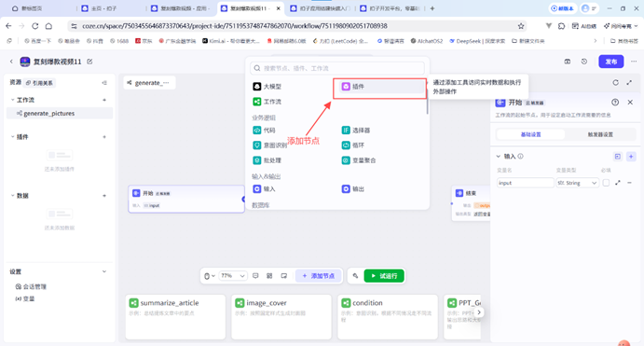
Task: Reload the page in the browser
Action: point(34,26)
